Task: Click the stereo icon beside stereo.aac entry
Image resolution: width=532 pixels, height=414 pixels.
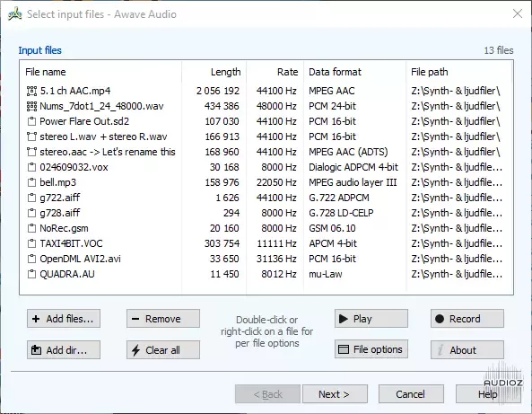Action: coord(31,152)
